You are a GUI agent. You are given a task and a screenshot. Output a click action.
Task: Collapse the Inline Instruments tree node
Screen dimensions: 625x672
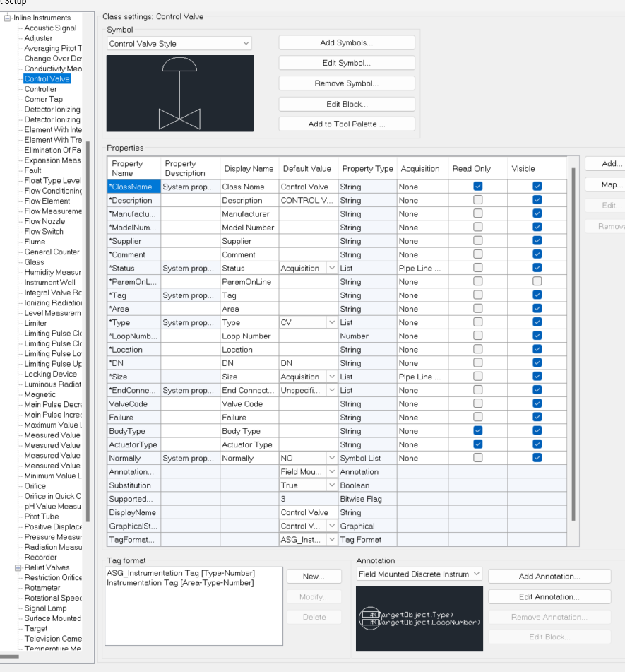click(6, 17)
